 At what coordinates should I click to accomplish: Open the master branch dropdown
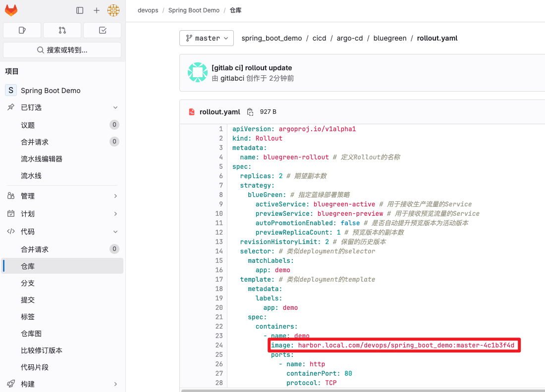coord(206,38)
